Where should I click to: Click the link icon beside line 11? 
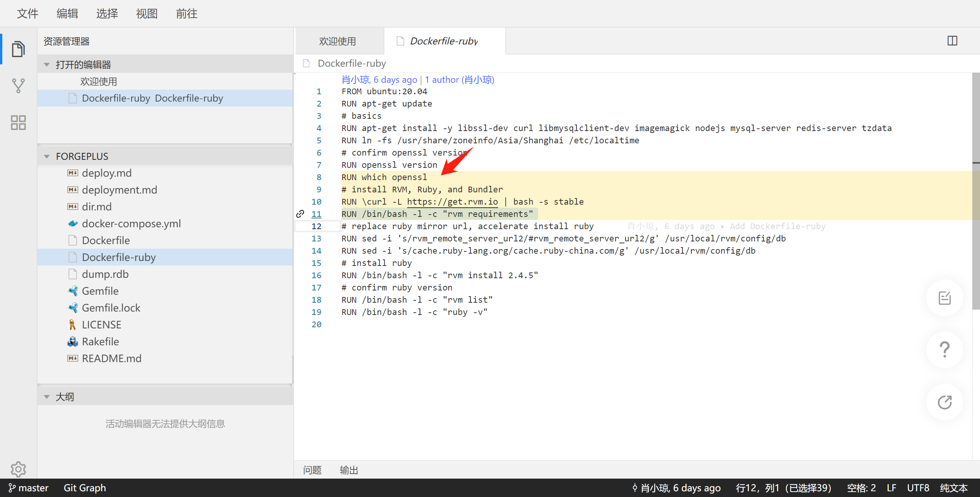point(300,214)
